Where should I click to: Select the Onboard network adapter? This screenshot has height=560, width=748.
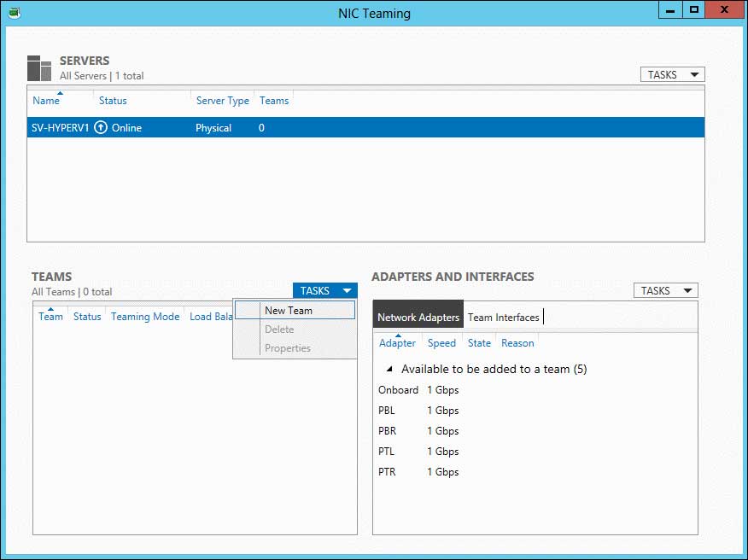click(x=399, y=390)
